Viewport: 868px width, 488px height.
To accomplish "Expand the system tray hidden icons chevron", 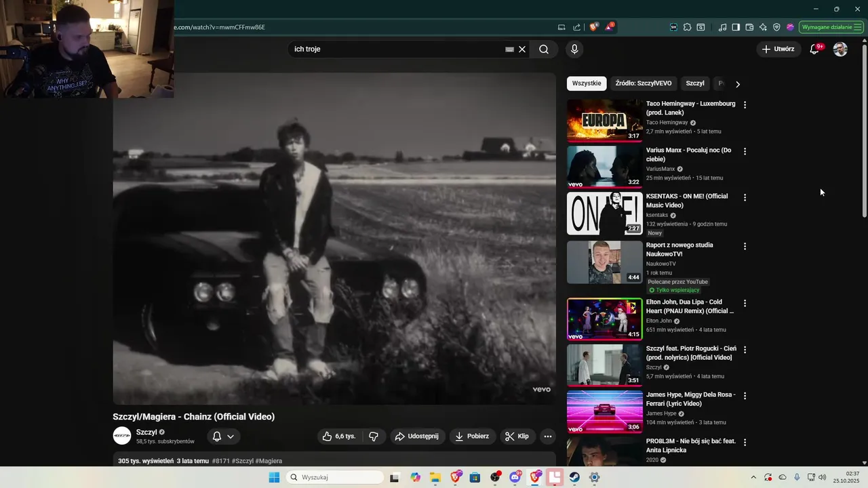I will click(x=753, y=477).
